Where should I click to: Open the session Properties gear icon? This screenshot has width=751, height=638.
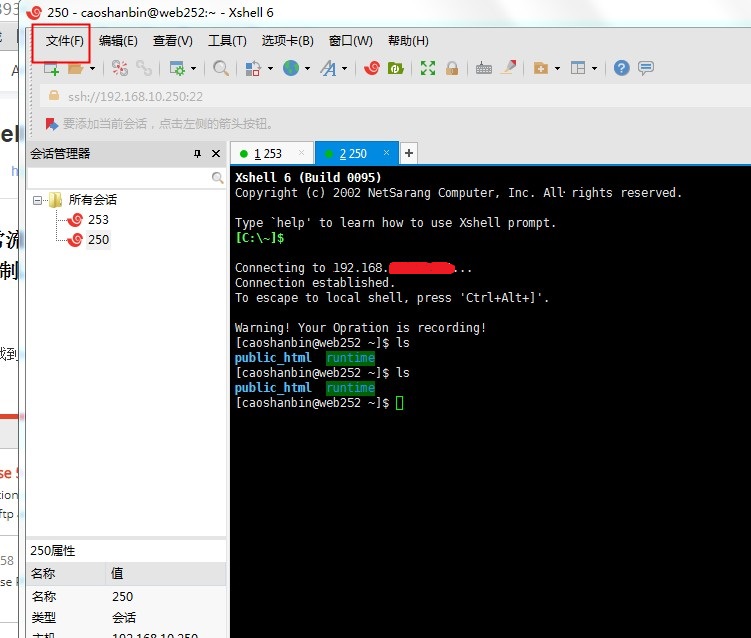(x=177, y=68)
